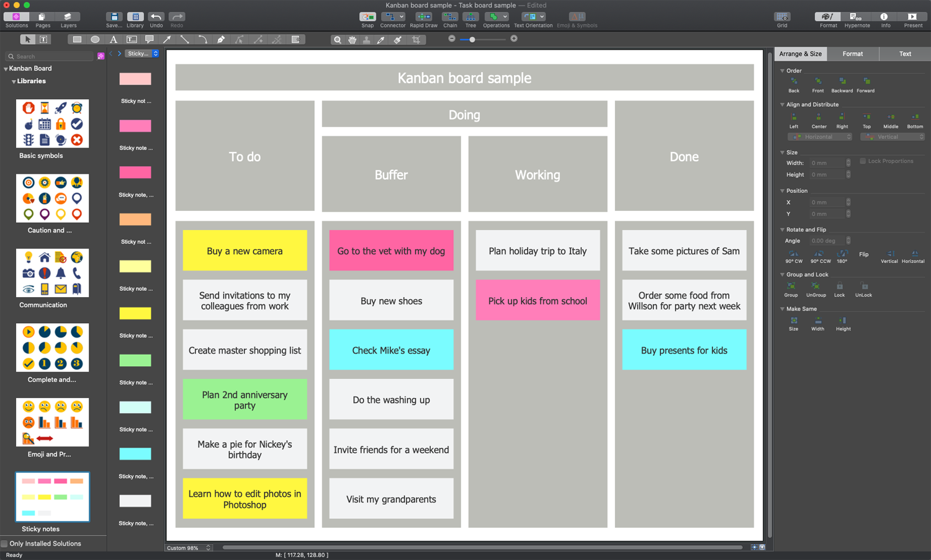Open the Custom 98% zoom dropdown
931x560 pixels.
coord(189,548)
